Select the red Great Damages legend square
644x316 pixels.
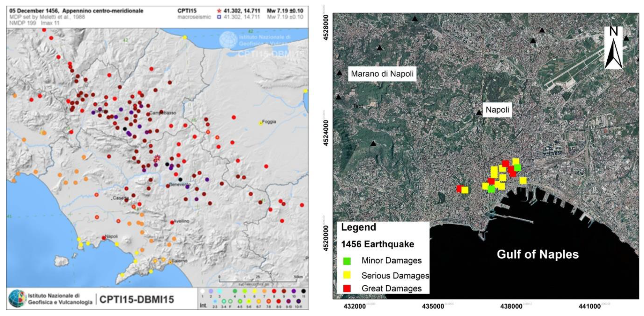pyautogui.click(x=347, y=288)
